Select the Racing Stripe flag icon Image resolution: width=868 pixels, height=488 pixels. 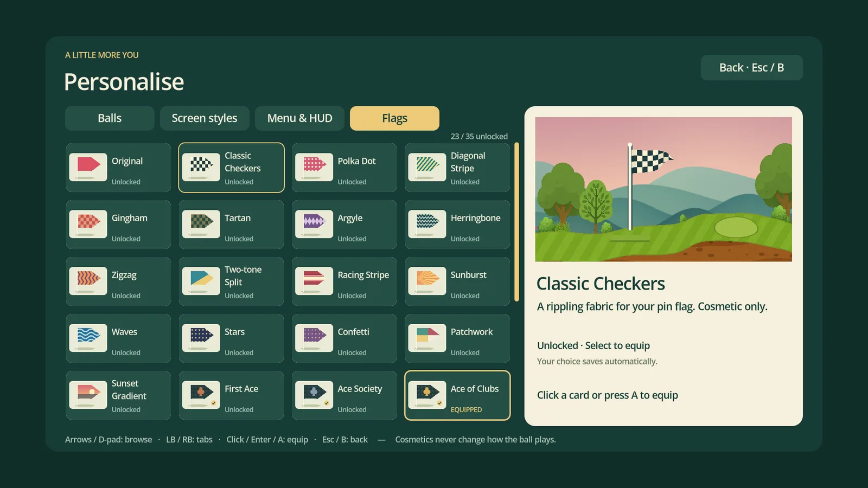[x=314, y=281]
